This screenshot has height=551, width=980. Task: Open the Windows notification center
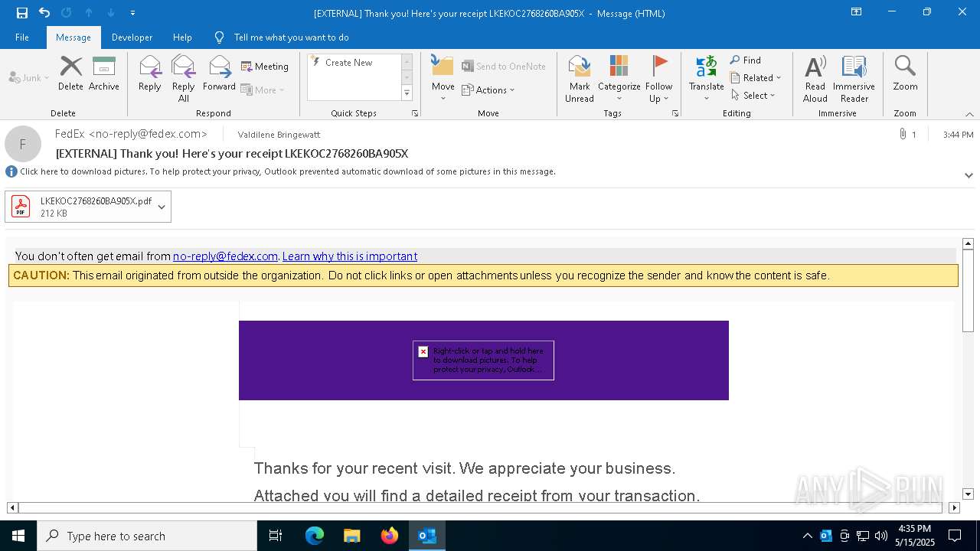(955, 536)
